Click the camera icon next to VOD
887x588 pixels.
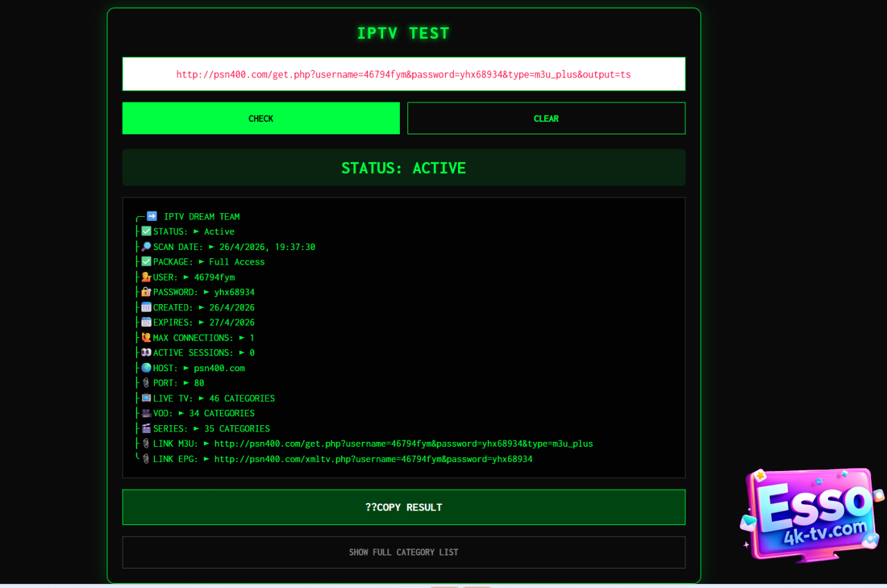[x=146, y=413]
